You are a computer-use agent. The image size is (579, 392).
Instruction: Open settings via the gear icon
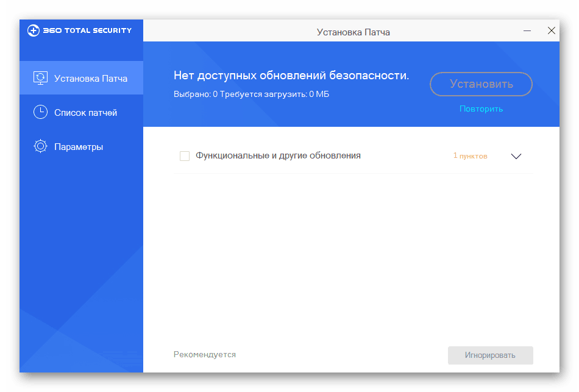pos(40,146)
